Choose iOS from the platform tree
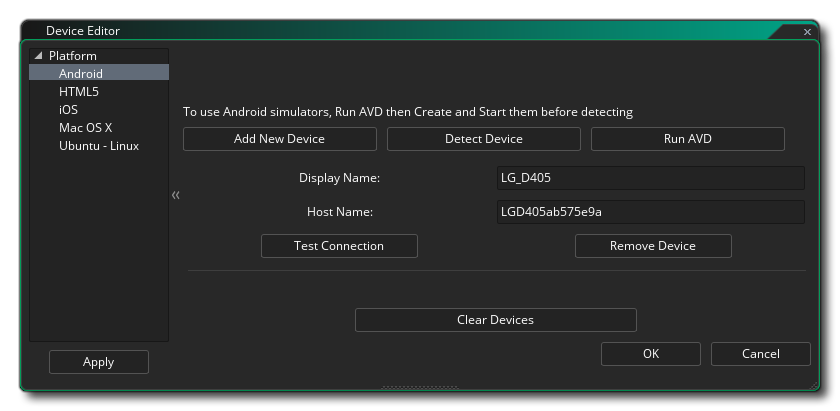The height and width of the screenshot is (411, 840). pyautogui.click(x=68, y=110)
